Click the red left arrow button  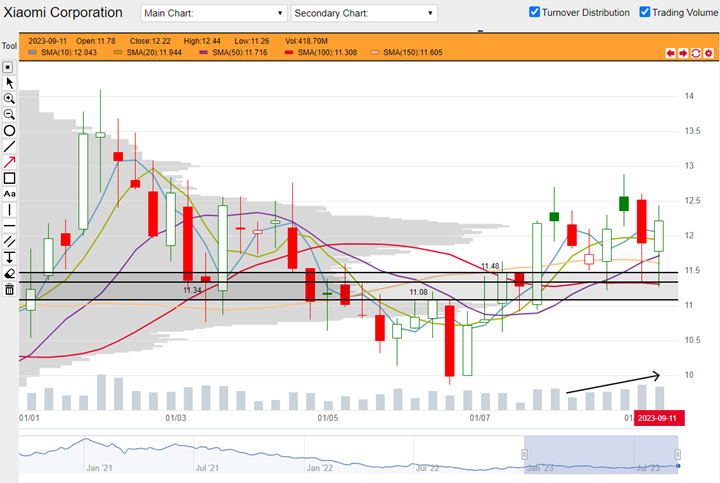(x=670, y=53)
